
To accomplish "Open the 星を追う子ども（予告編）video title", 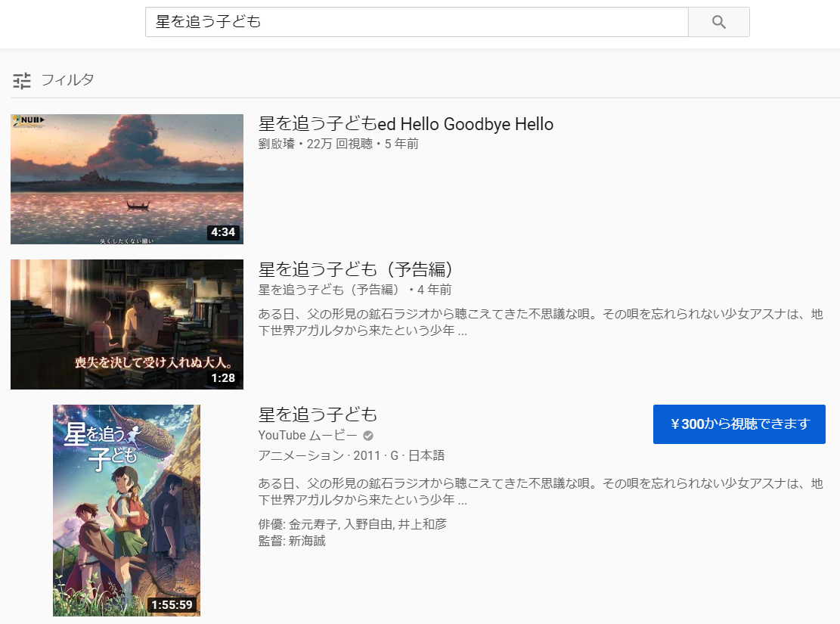I will click(355, 269).
